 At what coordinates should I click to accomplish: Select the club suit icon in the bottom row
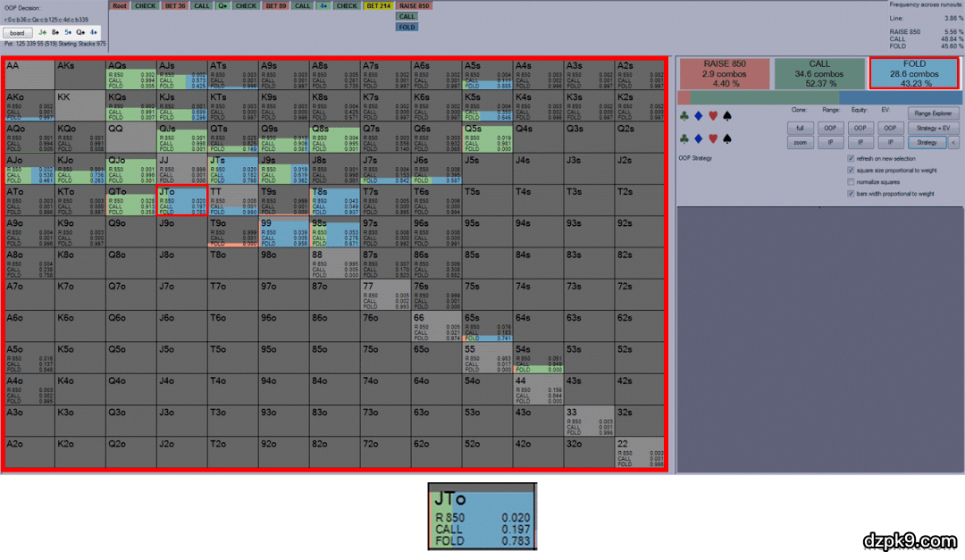pos(684,138)
